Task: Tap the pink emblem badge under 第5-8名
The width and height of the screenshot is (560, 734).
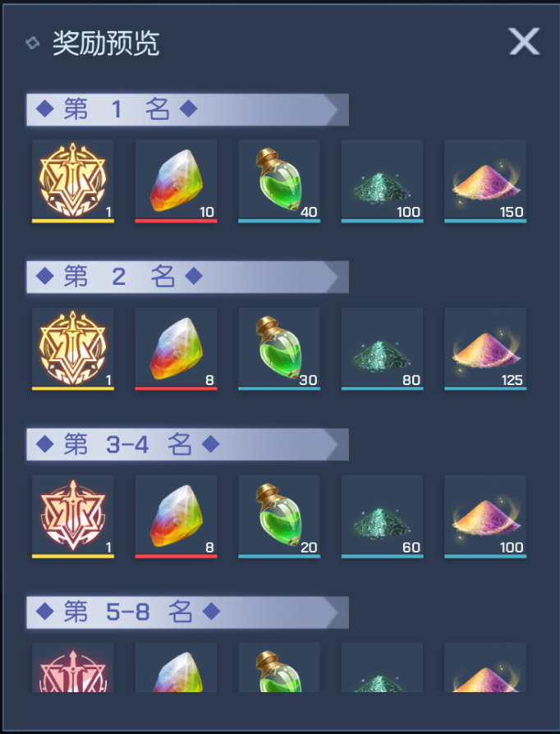Action: click(x=73, y=667)
